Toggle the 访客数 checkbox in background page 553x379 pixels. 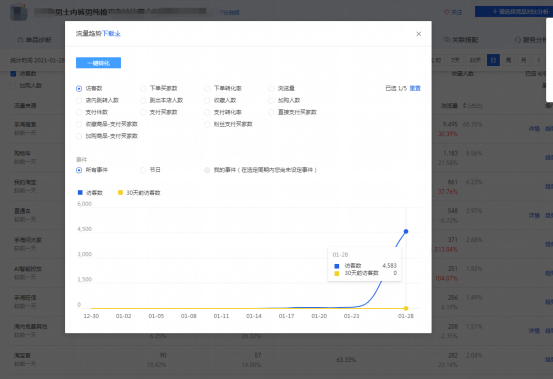pos(13,74)
